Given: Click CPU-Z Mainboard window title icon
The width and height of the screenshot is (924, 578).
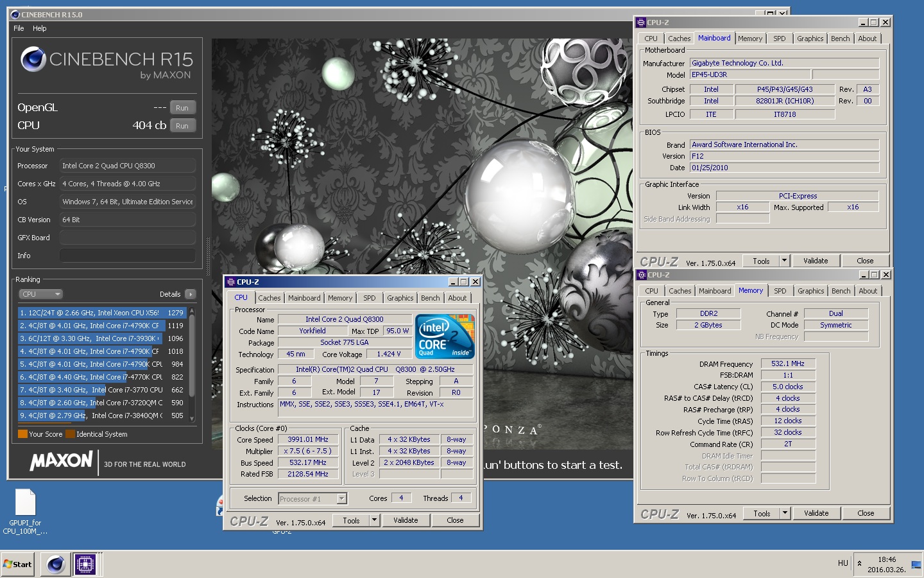Looking at the screenshot, I should pyautogui.click(x=641, y=22).
